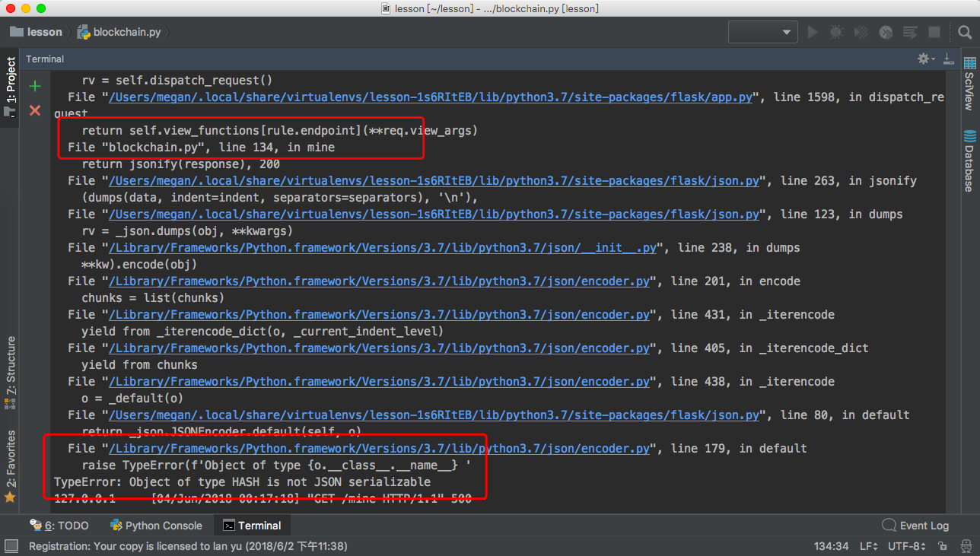Click the profile/concurrency run icon
This screenshot has height=556, width=980.
point(886,32)
